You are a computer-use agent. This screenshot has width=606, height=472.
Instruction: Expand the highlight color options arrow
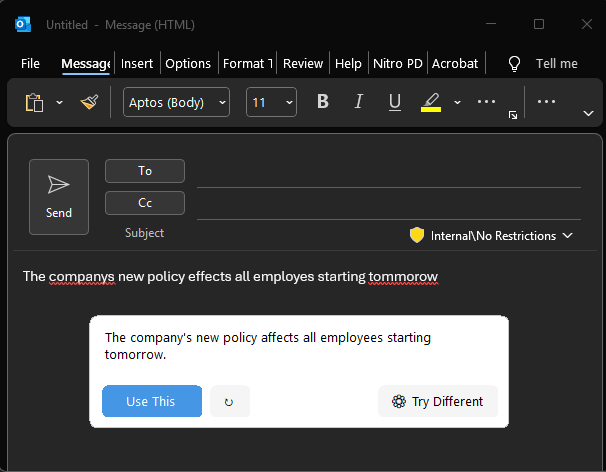(457, 102)
